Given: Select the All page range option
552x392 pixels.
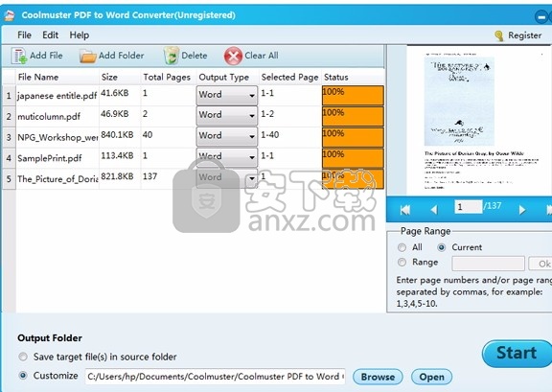Looking at the screenshot, I should pyautogui.click(x=402, y=247).
